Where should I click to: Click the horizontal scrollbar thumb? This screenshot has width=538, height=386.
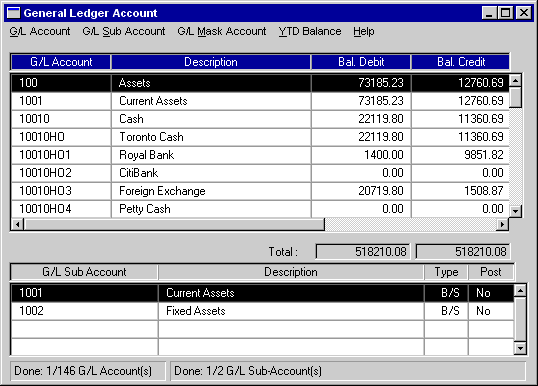[x=174, y=224]
